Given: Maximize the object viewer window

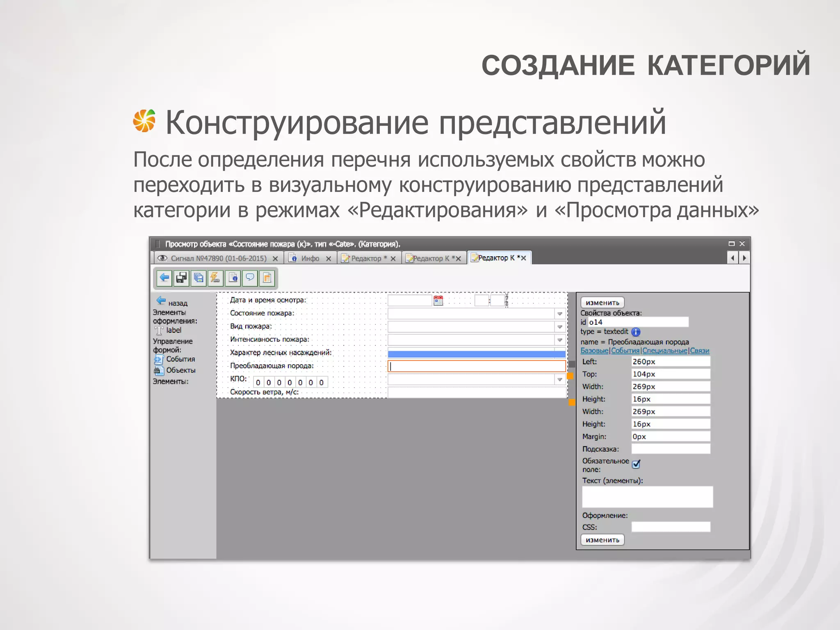Looking at the screenshot, I should point(731,244).
